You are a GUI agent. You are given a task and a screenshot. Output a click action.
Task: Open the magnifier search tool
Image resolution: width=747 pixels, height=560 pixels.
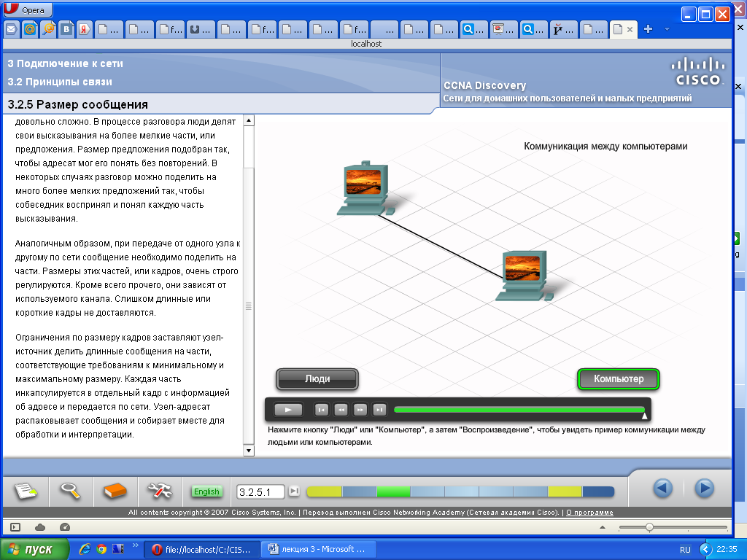[x=70, y=491]
